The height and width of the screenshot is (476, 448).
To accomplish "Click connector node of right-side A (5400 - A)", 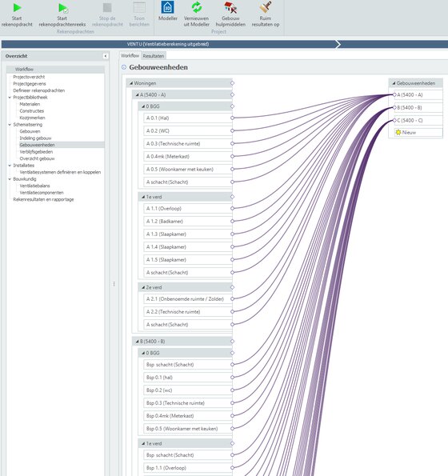I will tap(394, 94).
